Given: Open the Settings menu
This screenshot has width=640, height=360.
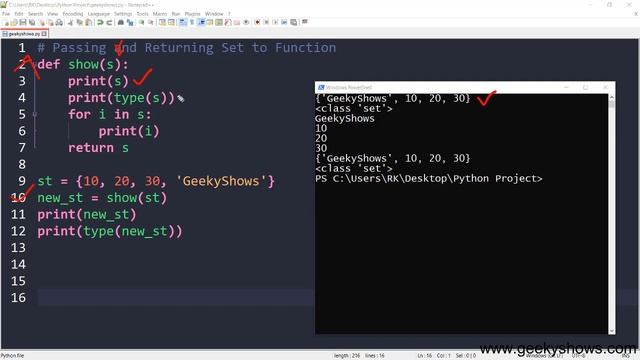Looking at the screenshot, I should [x=123, y=14].
